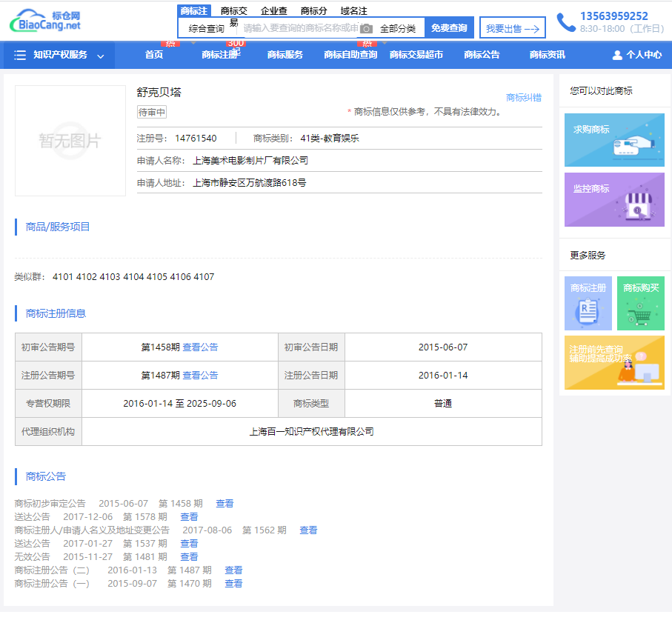Click the 免费查询 search button

[x=449, y=28]
